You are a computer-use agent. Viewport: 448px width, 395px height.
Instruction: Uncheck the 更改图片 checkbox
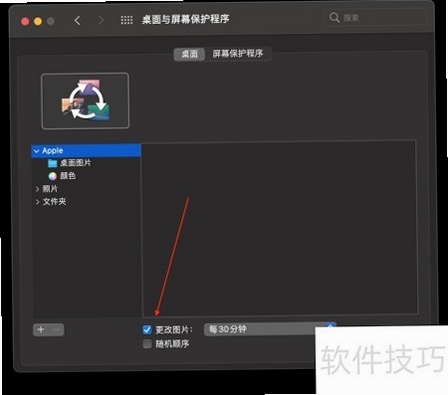click(x=147, y=330)
